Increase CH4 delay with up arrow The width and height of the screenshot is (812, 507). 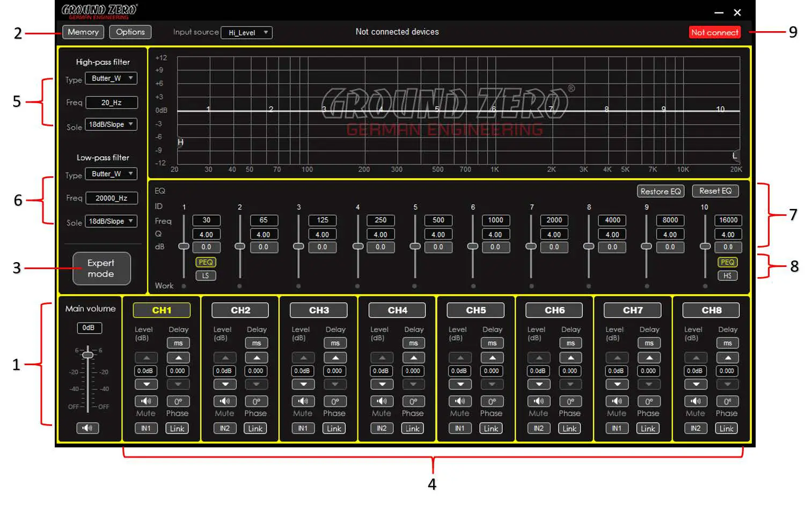coord(413,358)
